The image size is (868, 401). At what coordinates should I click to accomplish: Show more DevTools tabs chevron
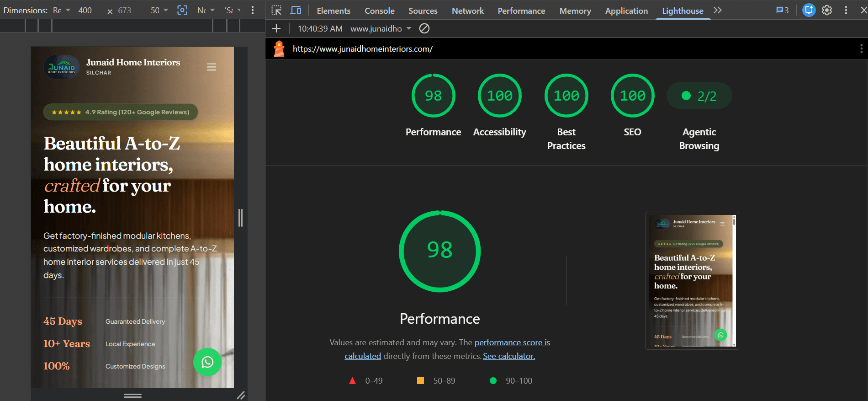pos(718,10)
